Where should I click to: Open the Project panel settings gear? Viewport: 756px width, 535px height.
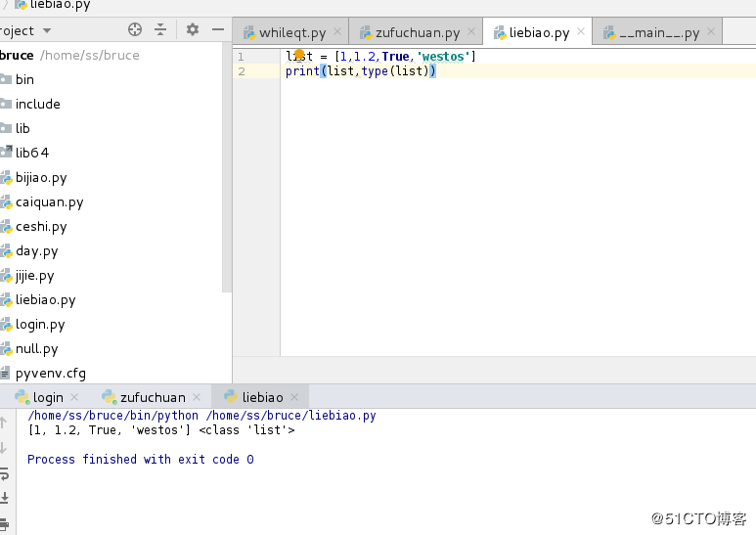click(x=193, y=30)
